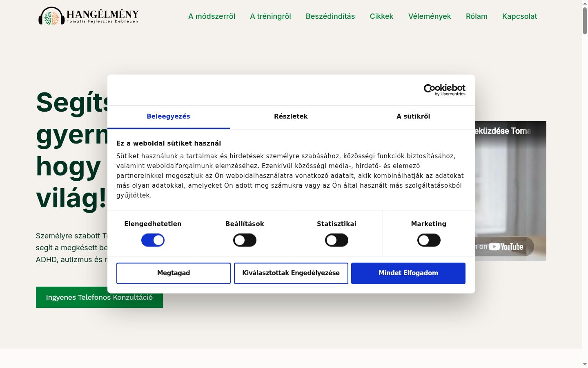Open the Cikkek menu item

tap(381, 16)
